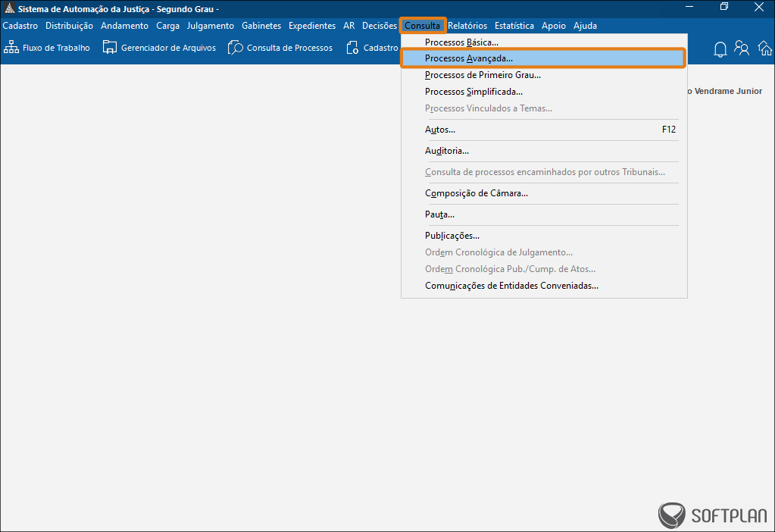
Task: Minimize the Sistema de Automação window
Action: point(689,7)
